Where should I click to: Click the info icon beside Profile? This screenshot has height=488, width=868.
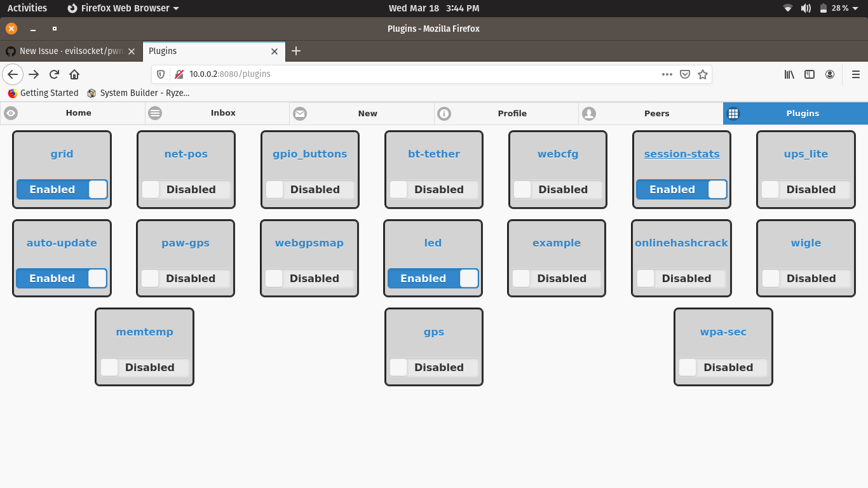point(444,113)
